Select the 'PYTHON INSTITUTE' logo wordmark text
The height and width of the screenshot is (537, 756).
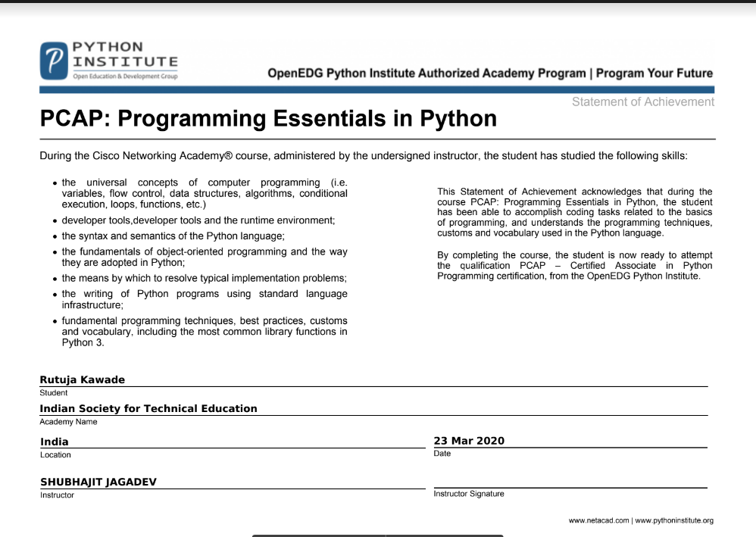(x=125, y=55)
